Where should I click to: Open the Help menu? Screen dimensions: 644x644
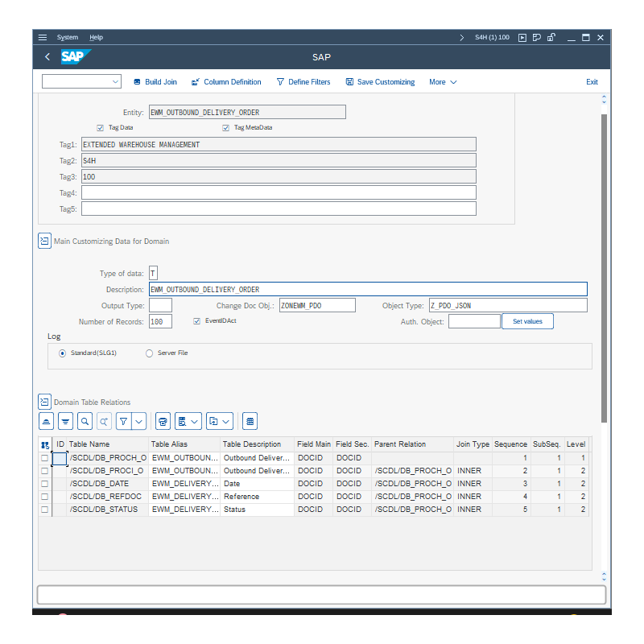96,37
